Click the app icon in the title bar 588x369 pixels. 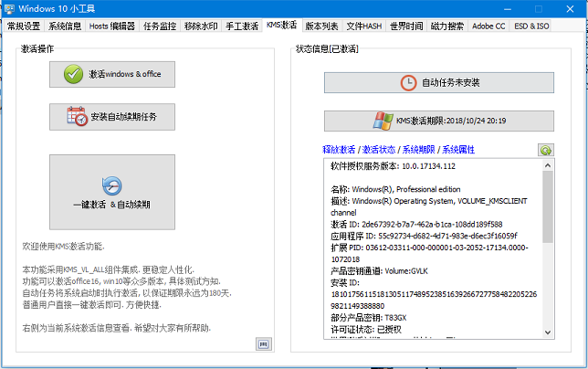tap(10, 8)
